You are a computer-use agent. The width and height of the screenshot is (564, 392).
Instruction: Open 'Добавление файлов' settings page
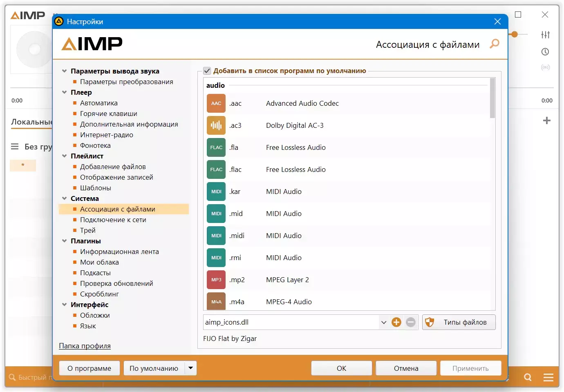coord(113,167)
